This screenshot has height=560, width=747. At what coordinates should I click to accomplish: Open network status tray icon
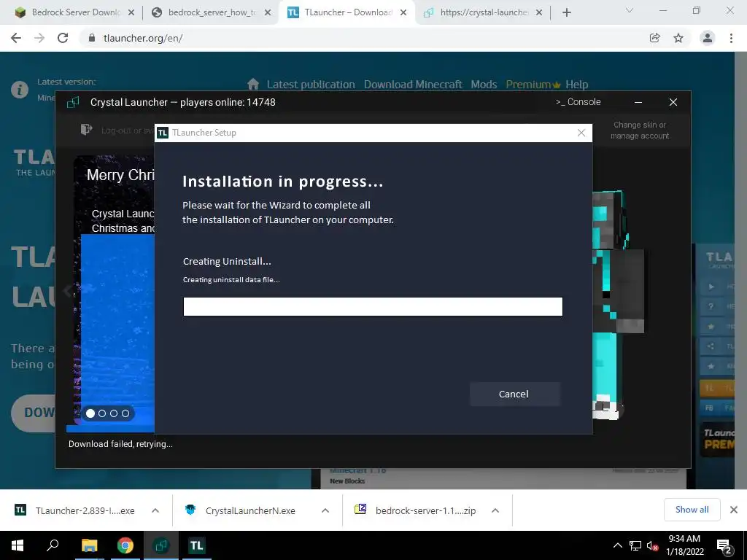[635, 545]
